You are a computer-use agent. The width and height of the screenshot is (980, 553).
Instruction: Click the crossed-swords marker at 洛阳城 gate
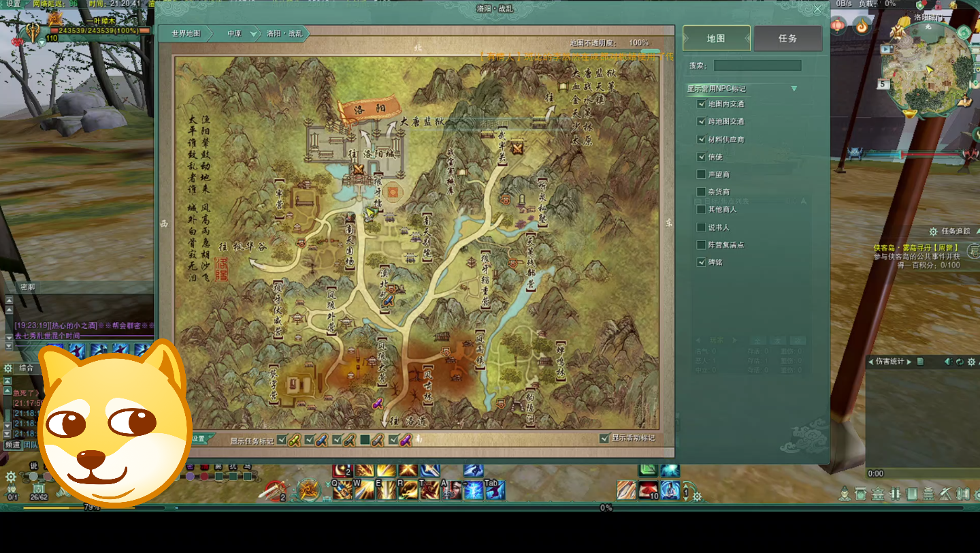[359, 169]
